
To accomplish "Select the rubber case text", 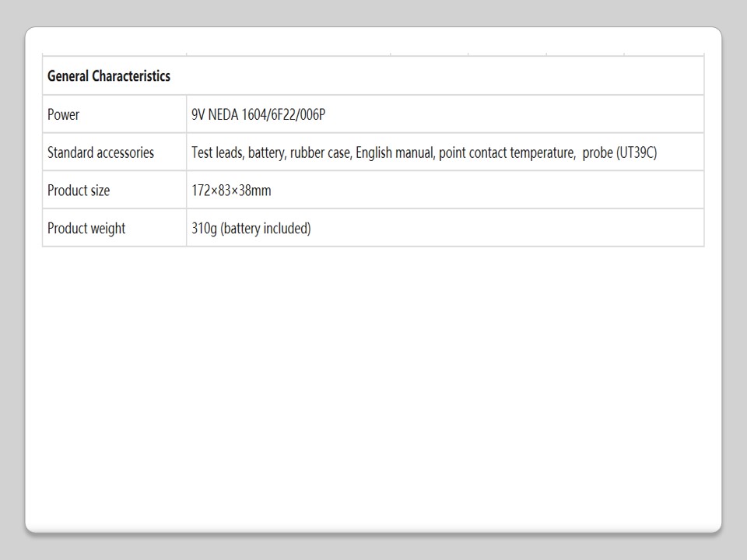I will pyautogui.click(x=320, y=152).
